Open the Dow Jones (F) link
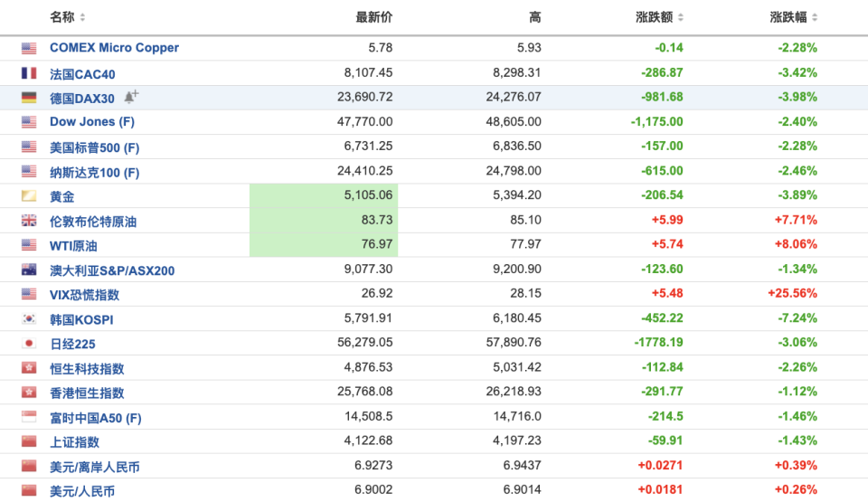This screenshot has height=502, width=868. pyautogui.click(x=82, y=121)
